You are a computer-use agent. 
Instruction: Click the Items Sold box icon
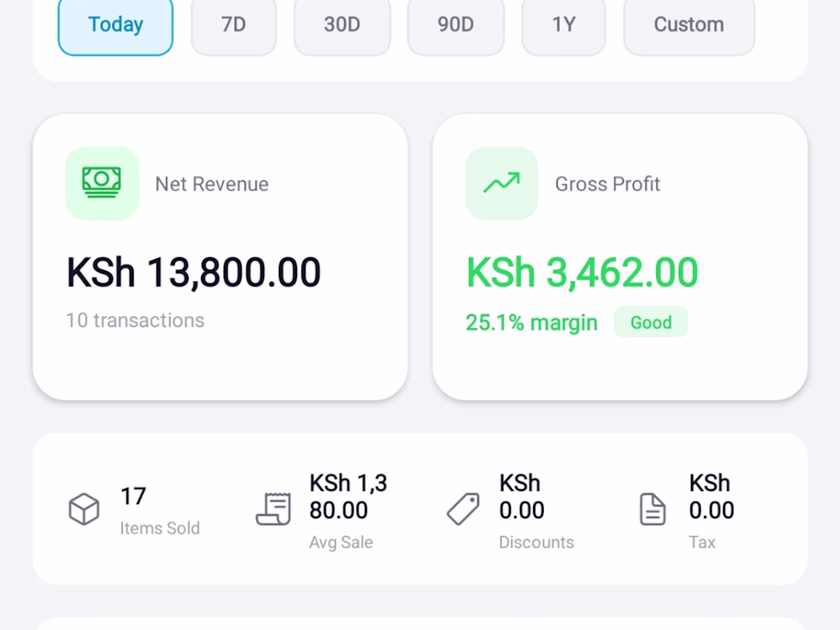(84, 509)
